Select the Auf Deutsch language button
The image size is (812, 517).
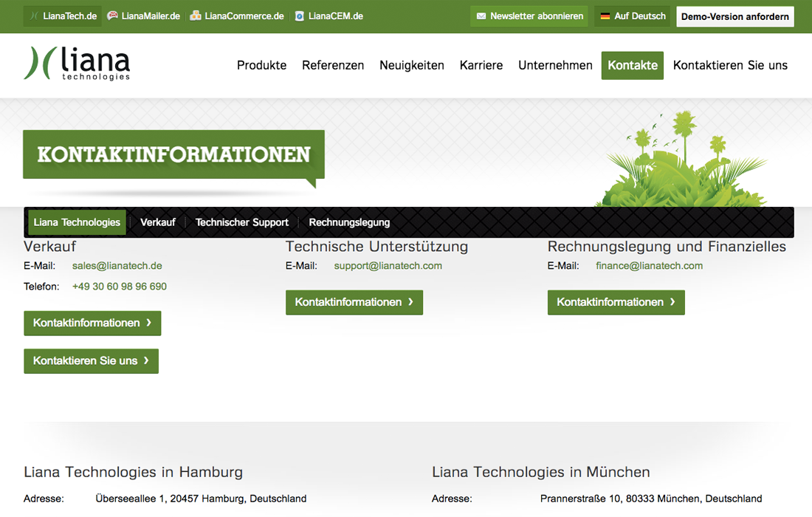pos(633,16)
